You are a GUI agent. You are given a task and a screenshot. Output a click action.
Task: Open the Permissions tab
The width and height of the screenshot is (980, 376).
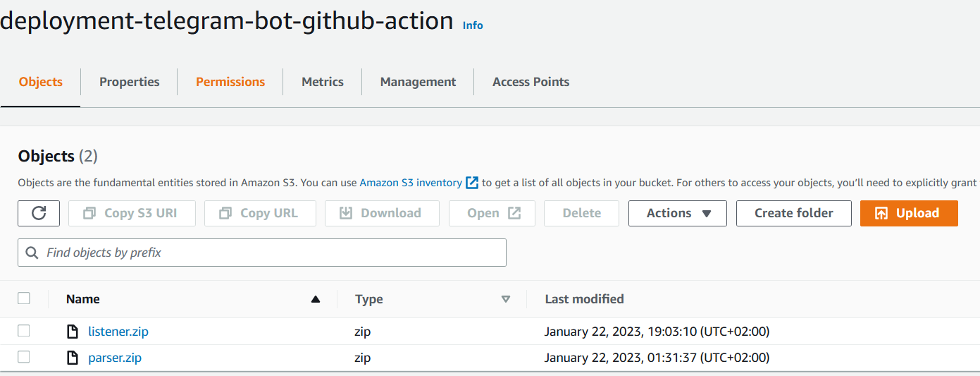[230, 82]
